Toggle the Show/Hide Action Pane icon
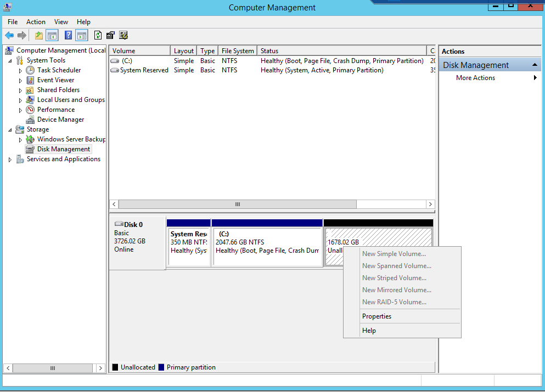 (82, 36)
